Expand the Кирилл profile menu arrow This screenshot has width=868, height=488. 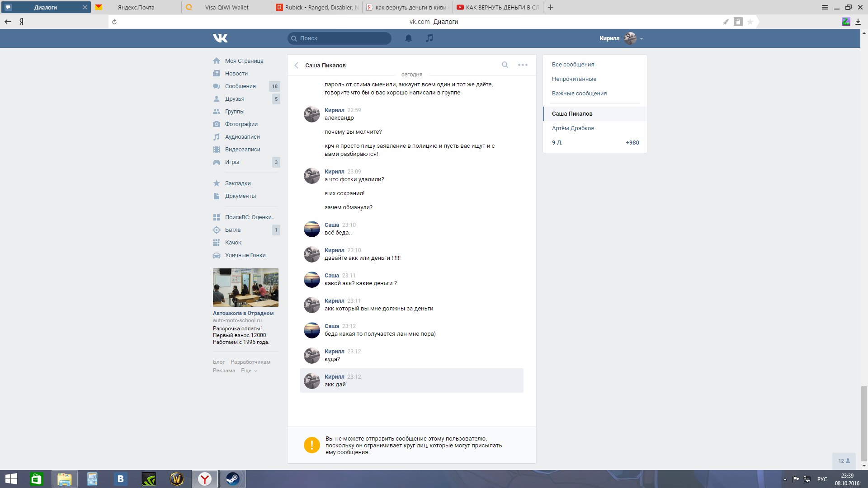642,39
